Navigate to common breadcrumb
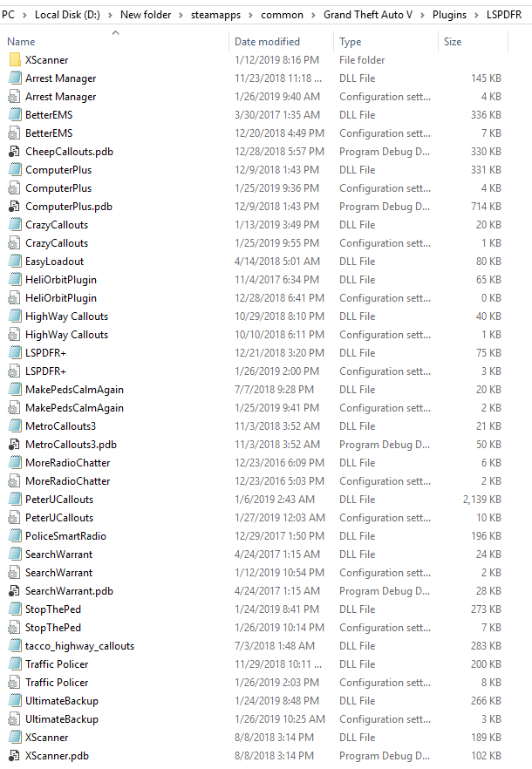Screen dimensions: 532x769 point(283,15)
